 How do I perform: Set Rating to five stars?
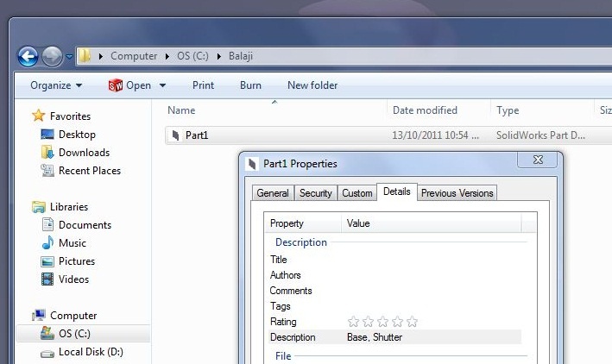pyautogui.click(x=412, y=322)
